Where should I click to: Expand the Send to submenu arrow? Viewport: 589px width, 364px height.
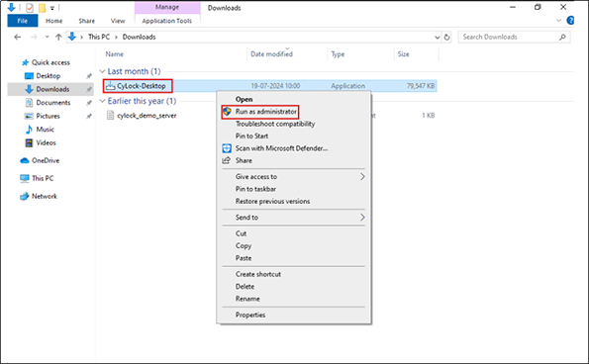click(362, 218)
